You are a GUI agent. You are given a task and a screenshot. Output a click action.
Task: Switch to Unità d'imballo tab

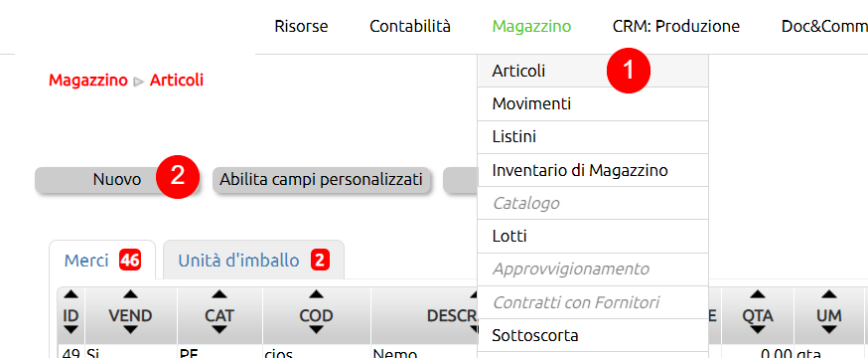pyautogui.click(x=253, y=260)
